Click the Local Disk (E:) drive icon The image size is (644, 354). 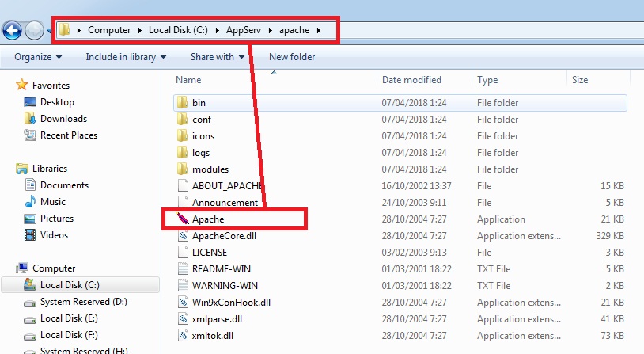pyautogui.click(x=30, y=320)
